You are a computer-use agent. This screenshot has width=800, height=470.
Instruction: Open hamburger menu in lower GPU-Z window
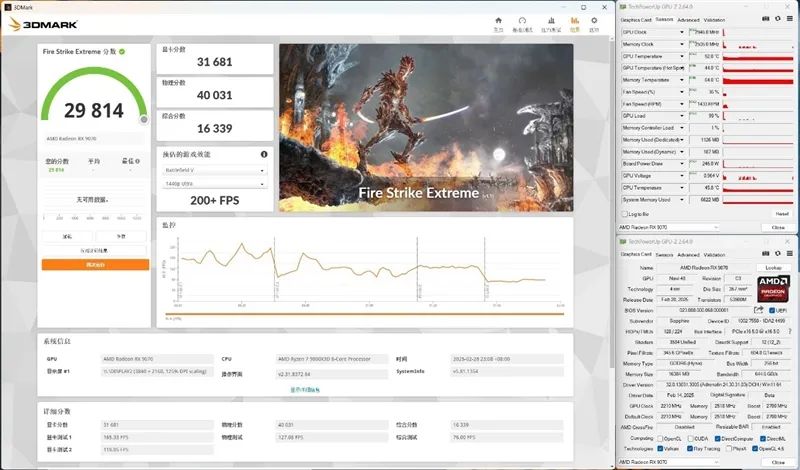790,254
